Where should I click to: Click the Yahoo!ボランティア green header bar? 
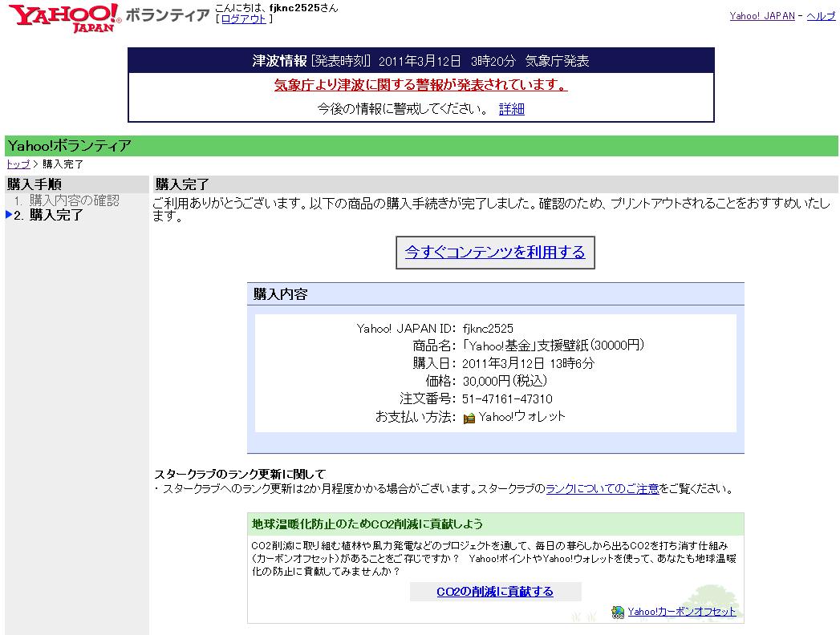(421, 146)
